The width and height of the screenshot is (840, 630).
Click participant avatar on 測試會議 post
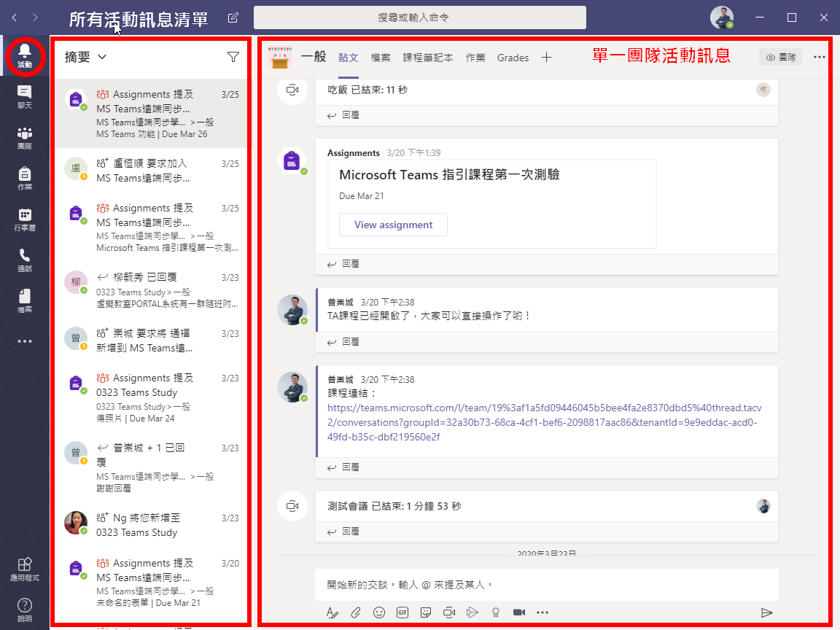coord(763,506)
